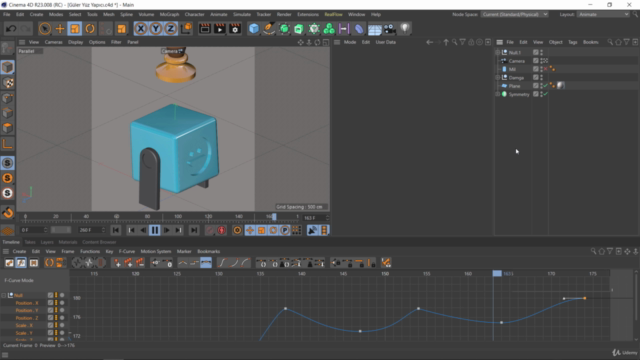Image resolution: width=640 pixels, height=360 pixels.
Task: Open the File menu
Action: [7, 14]
